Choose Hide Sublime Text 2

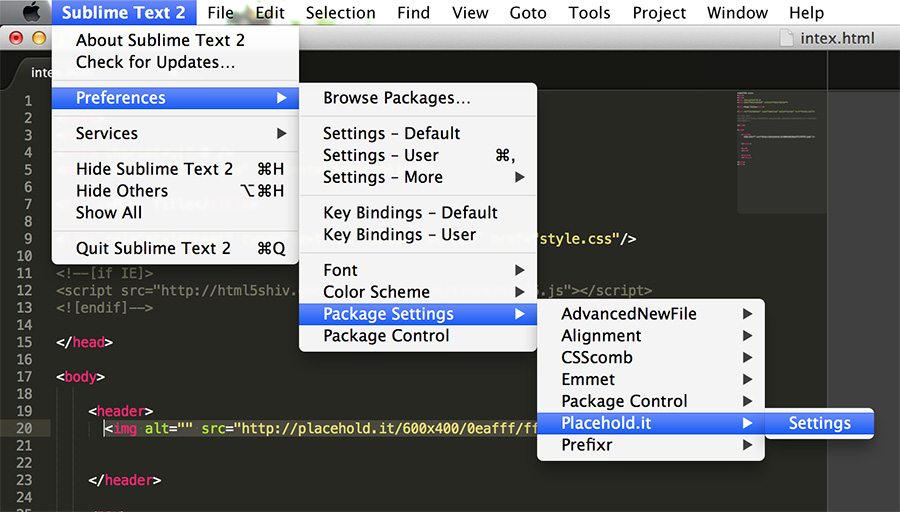(175, 169)
